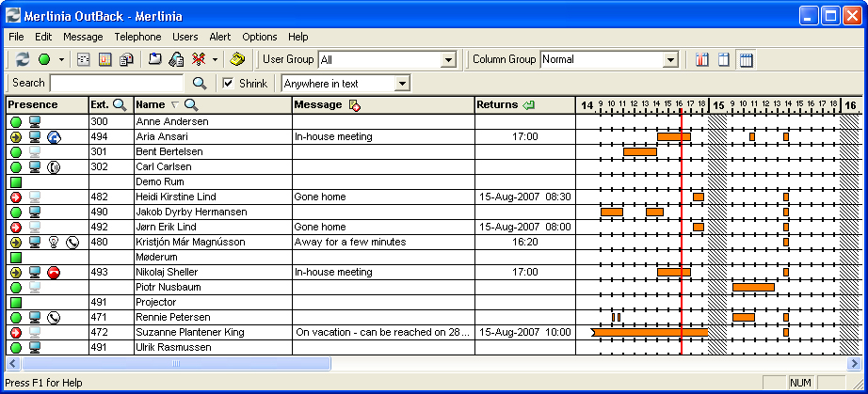Toggle the Shrink checkbox

(x=228, y=84)
